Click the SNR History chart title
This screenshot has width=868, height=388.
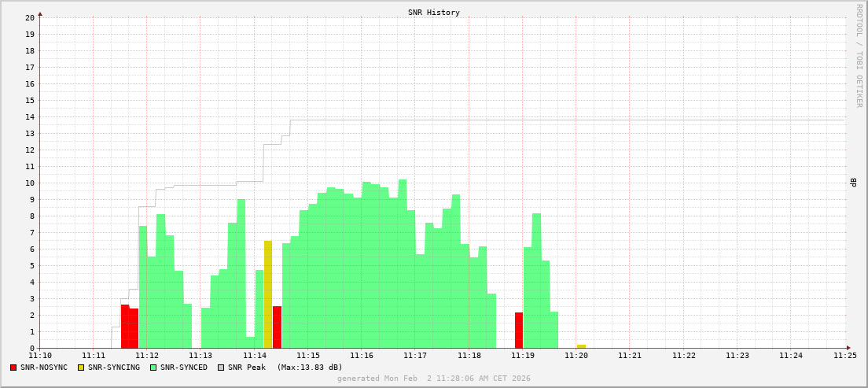coord(433,13)
